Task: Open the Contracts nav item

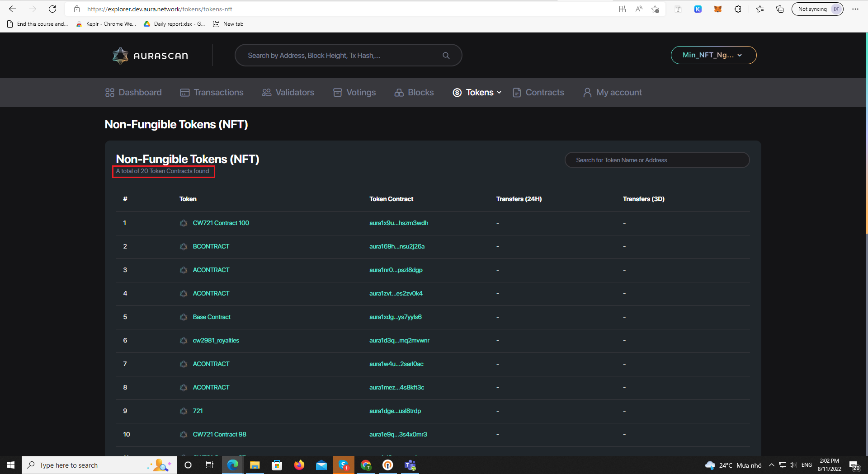Action: [538, 93]
